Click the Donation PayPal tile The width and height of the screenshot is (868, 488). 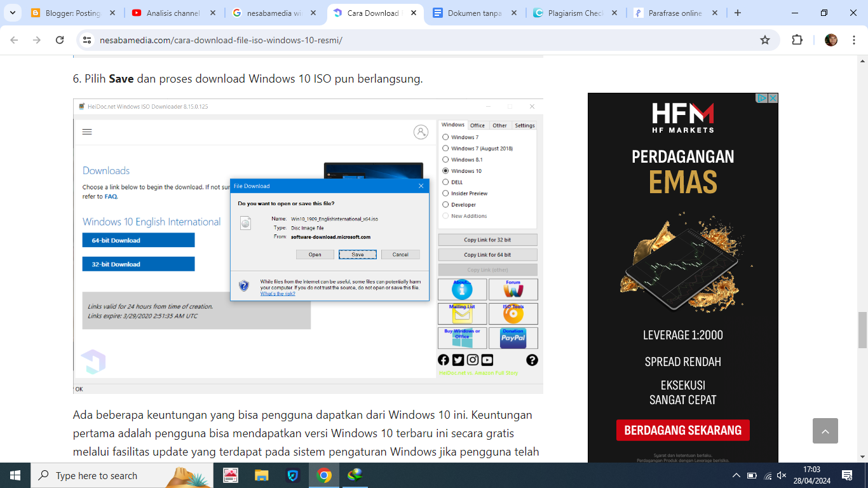pyautogui.click(x=513, y=338)
